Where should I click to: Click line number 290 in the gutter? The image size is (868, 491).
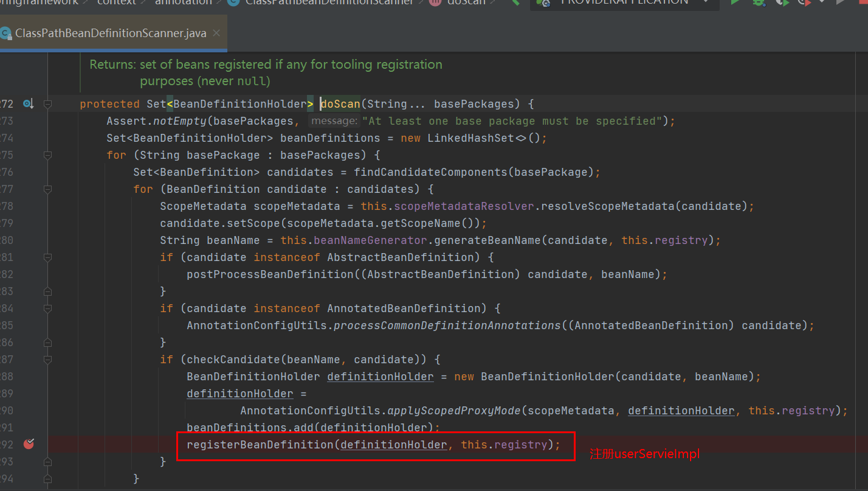coord(7,411)
